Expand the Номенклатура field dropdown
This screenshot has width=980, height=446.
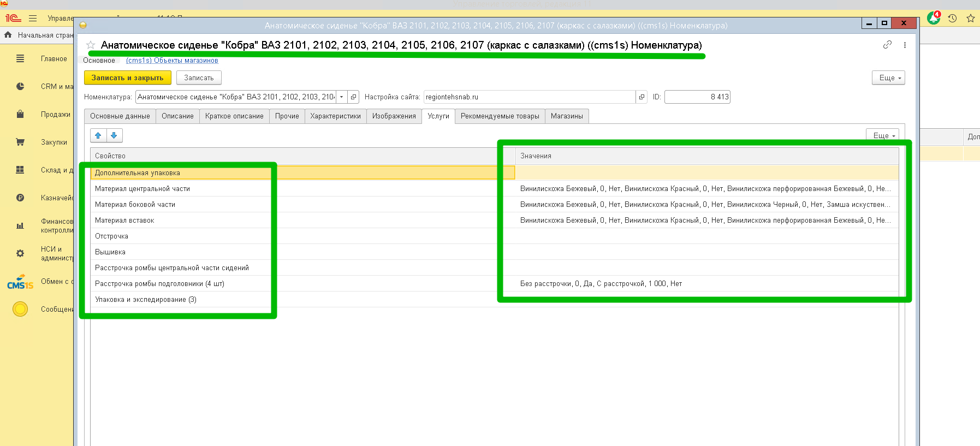coord(342,97)
